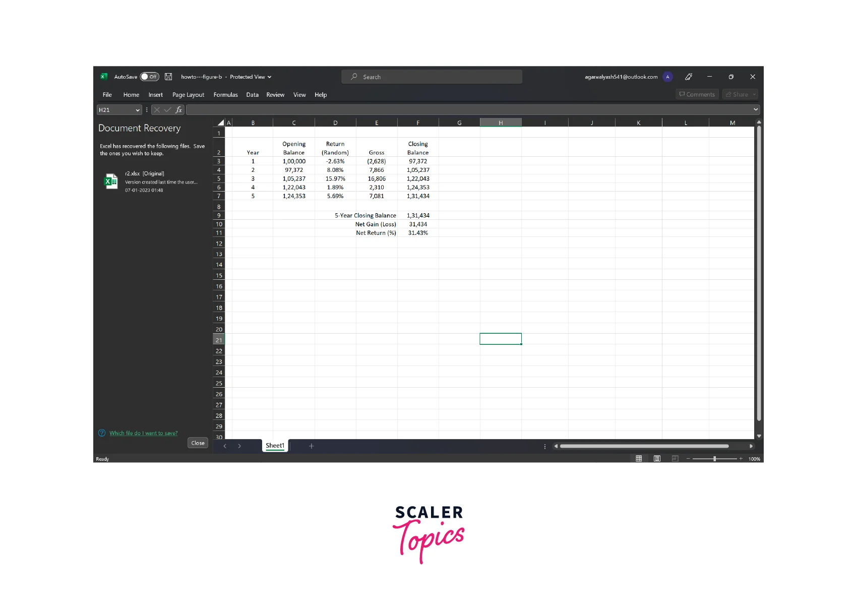Click 'Which file do I want to save?' link

point(143,433)
